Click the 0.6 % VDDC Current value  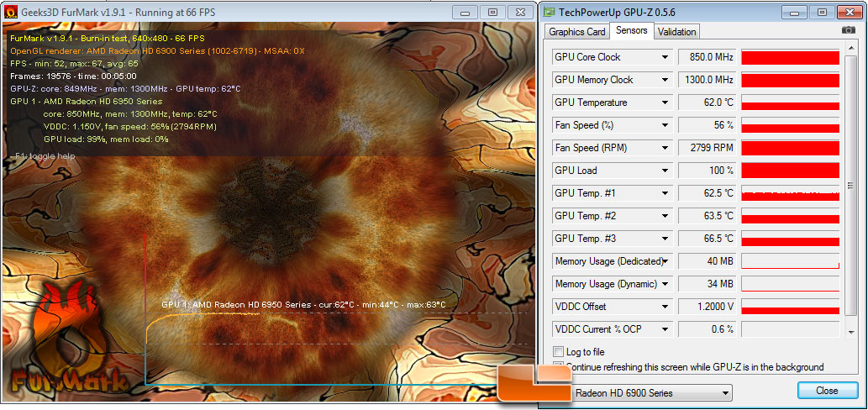click(x=707, y=329)
